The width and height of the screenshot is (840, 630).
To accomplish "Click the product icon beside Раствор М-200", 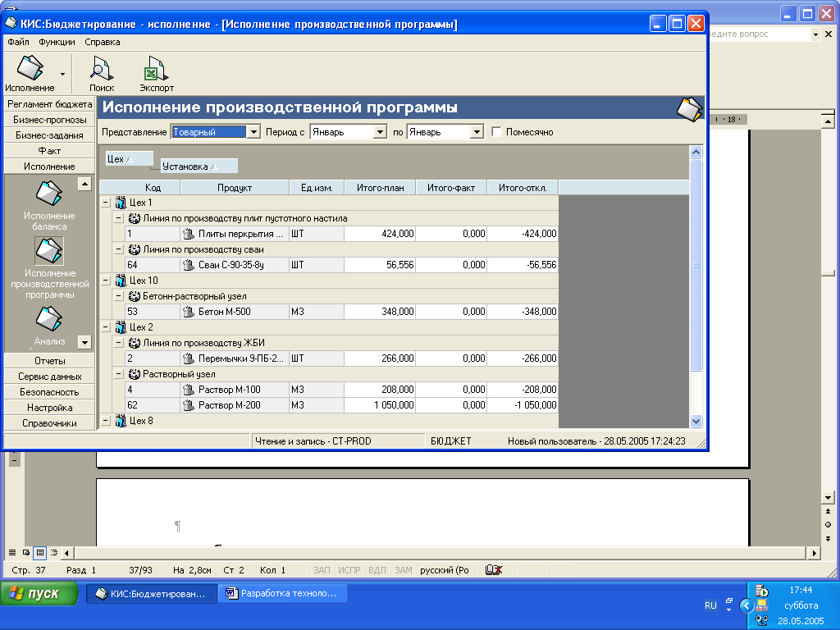I will 189,405.
